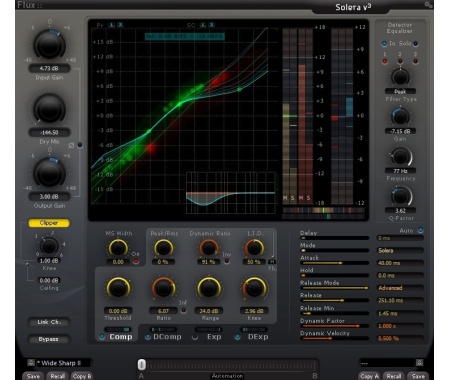Enable Detector Equalizer Solo
Viewport: 450px width, 380px height.
tap(415, 43)
